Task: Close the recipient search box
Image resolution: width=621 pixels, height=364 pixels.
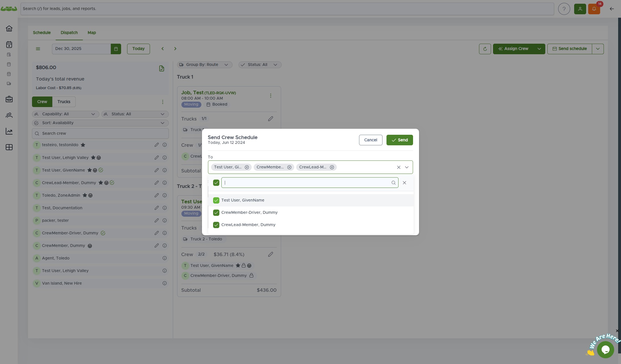Action: click(404, 183)
